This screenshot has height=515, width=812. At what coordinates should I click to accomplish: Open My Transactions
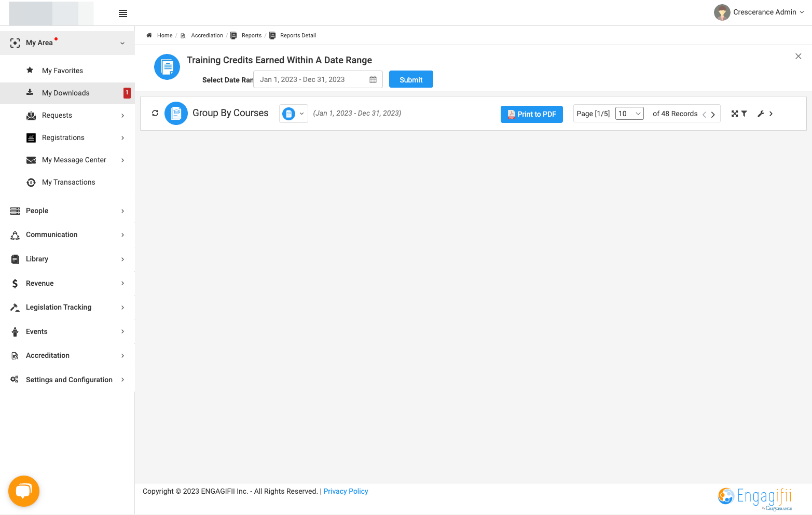(67, 182)
